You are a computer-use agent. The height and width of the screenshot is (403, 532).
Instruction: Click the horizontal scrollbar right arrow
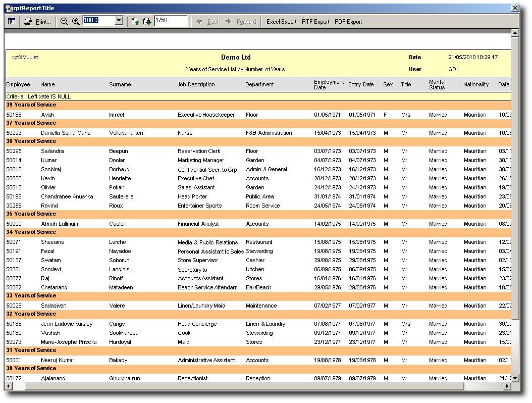[507, 386]
